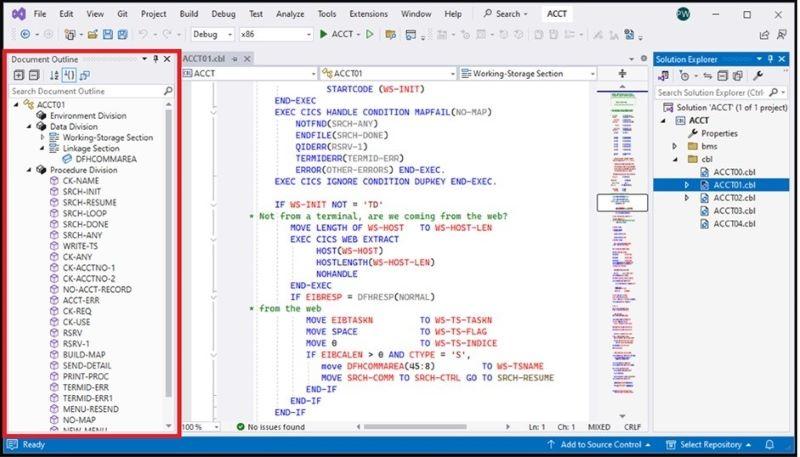Expand the Working-Storage Section tree node
Image resolution: width=800 pixels, height=457 pixels.
(42, 137)
